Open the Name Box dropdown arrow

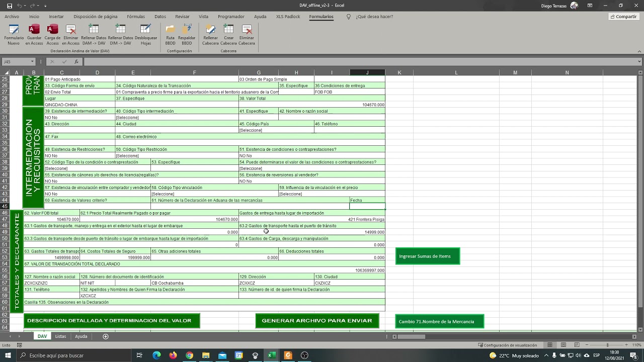(x=32, y=62)
